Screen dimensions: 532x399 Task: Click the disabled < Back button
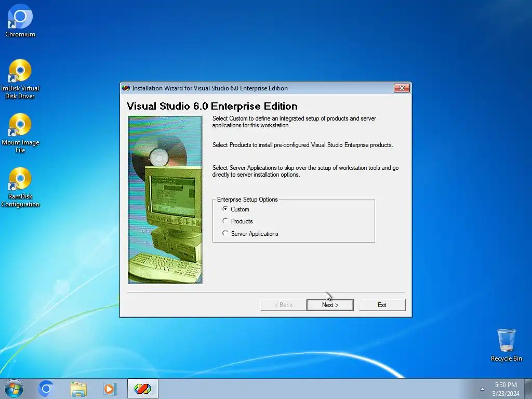coord(283,304)
